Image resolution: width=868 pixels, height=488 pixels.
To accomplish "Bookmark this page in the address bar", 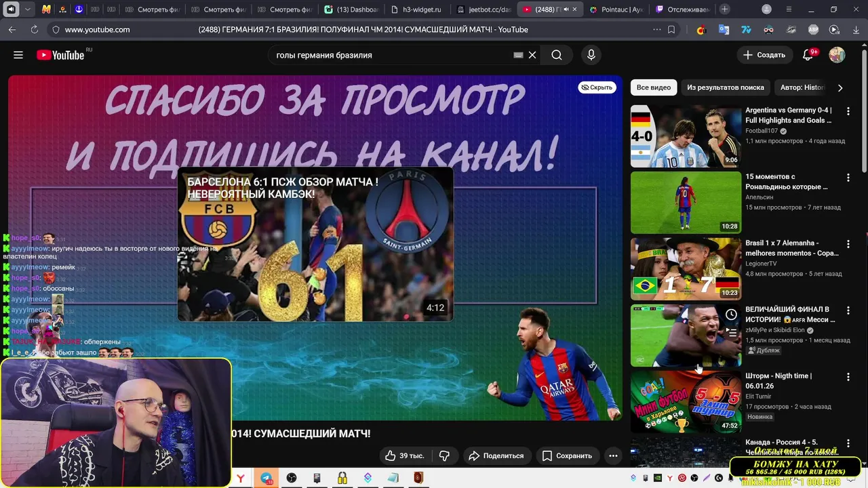I will tap(671, 29).
